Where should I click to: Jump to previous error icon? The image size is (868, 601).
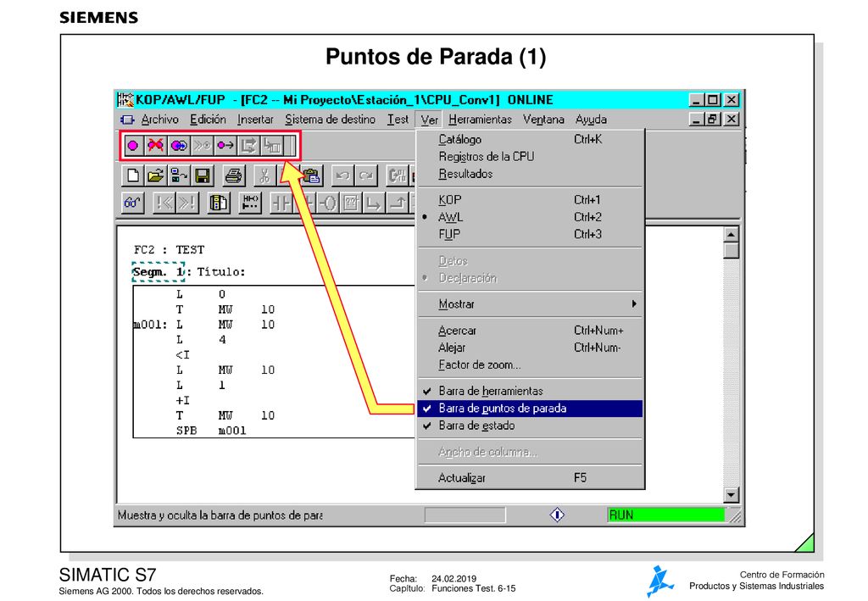tap(164, 203)
